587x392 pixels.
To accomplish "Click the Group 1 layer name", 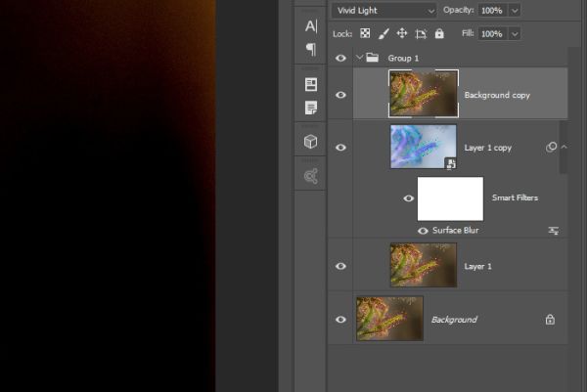I will click(403, 59).
